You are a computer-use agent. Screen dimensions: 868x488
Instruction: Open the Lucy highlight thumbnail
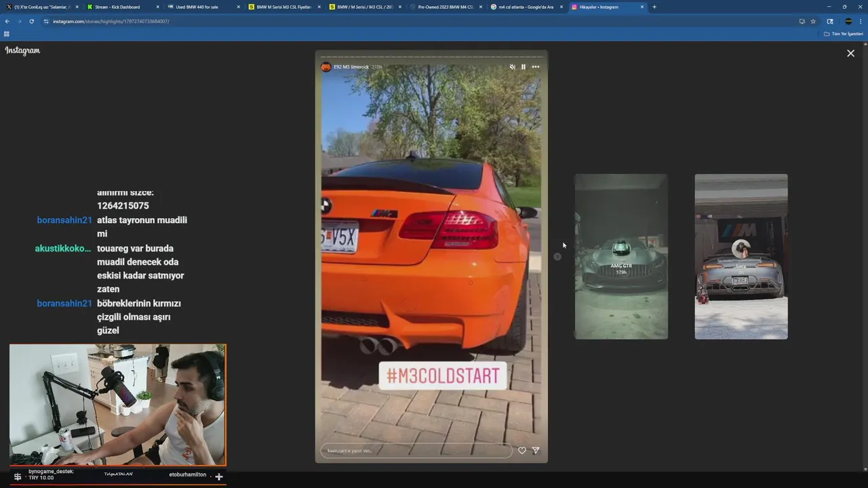coord(741,256)
